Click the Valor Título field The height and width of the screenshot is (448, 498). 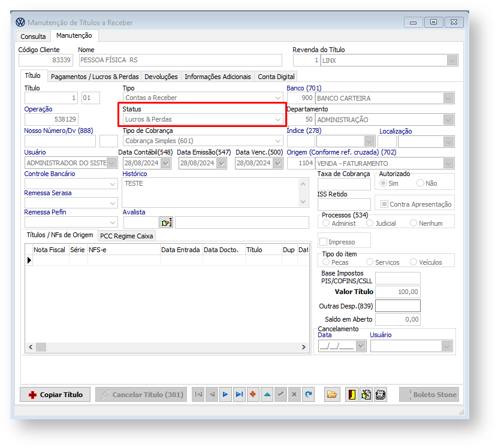pos(398,292)
